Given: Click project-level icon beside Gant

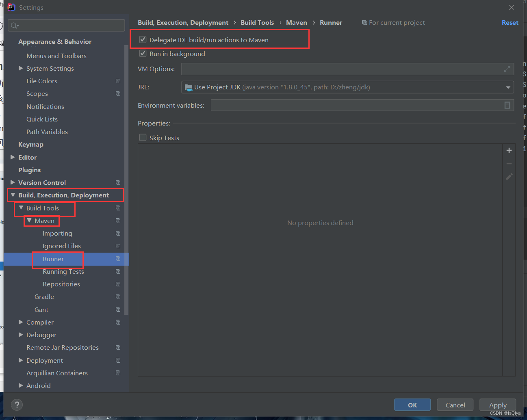Looking at the screenshot, I should coord(118,310).
